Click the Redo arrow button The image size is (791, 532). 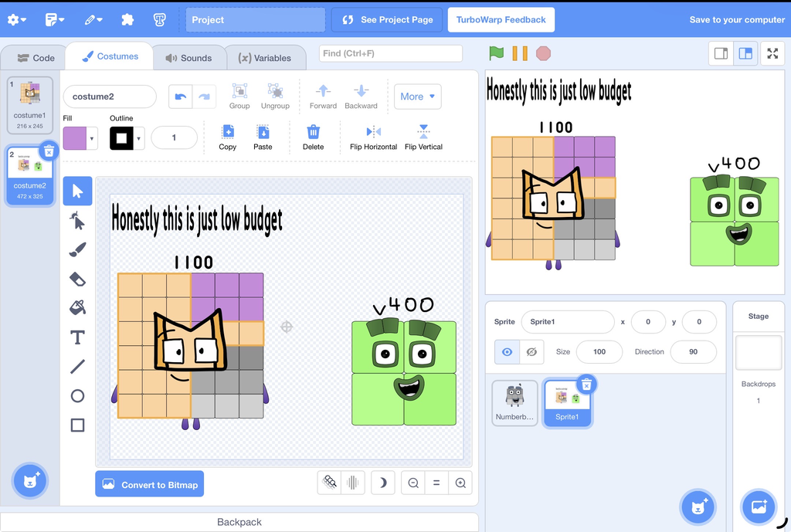pyautogui.click(x=204, y=97)
